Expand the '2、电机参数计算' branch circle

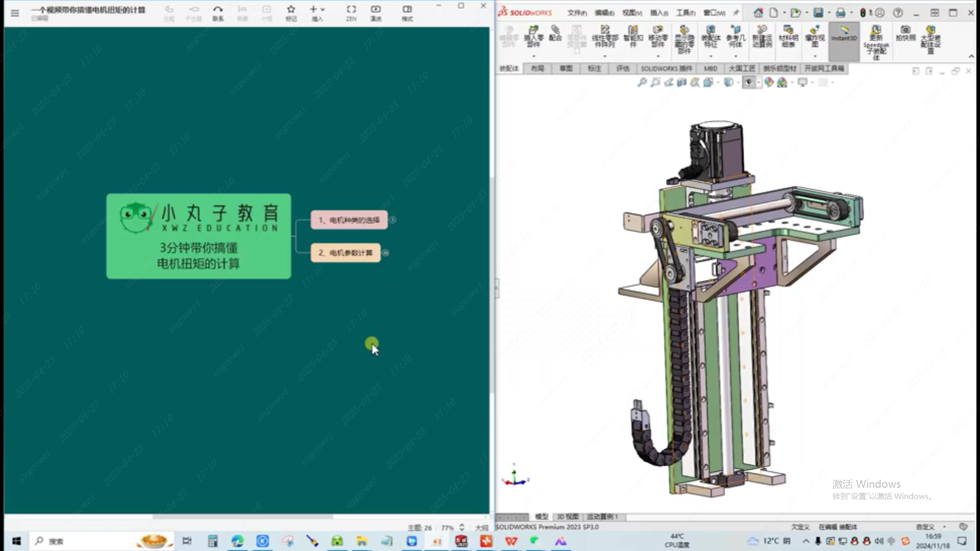(x=385, y=253)
